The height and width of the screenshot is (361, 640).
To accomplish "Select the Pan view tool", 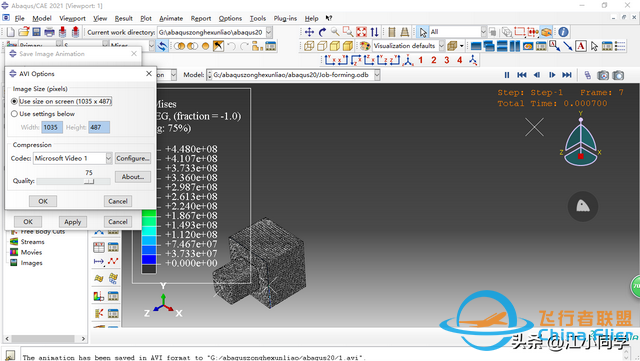I will click(309, 32).
